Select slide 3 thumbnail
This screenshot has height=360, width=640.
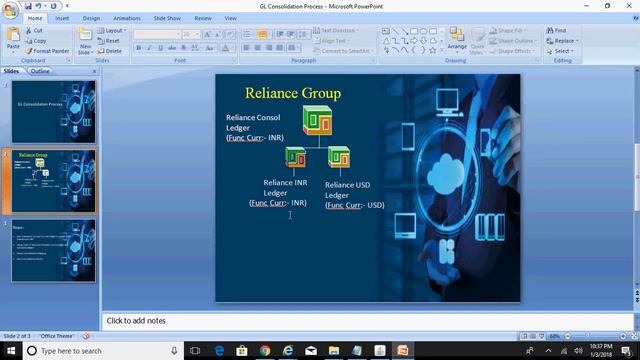coord(53,250)
